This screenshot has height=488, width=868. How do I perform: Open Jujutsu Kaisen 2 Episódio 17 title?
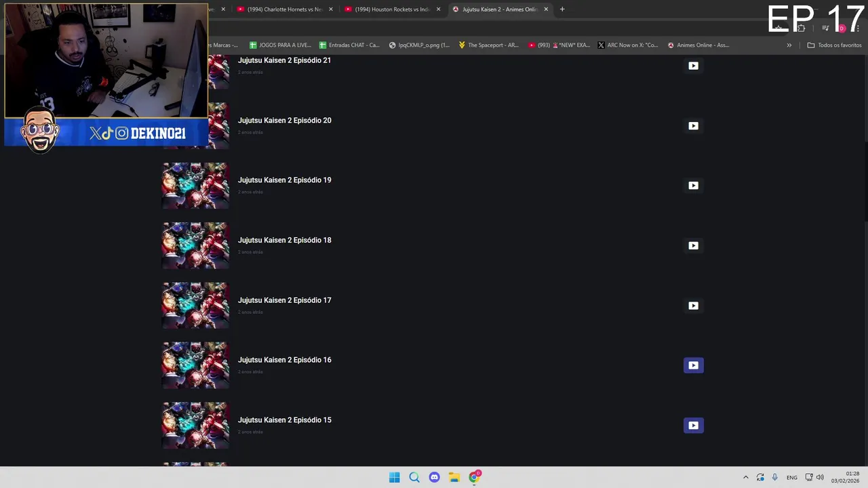click(285, 300)
